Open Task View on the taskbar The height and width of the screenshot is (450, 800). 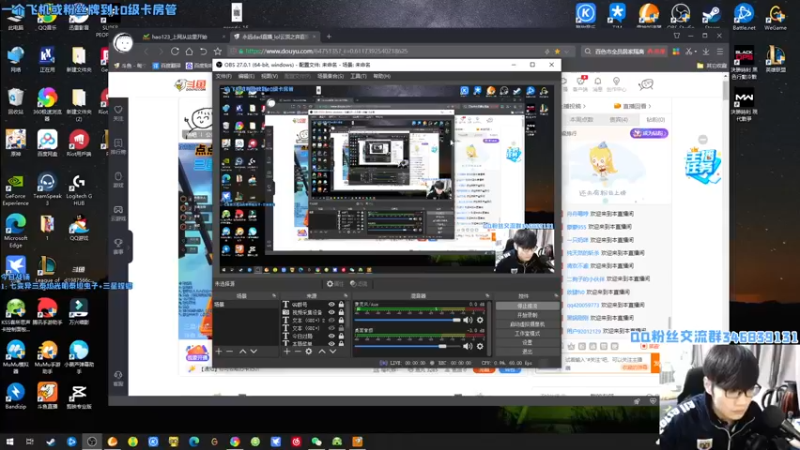30,441
